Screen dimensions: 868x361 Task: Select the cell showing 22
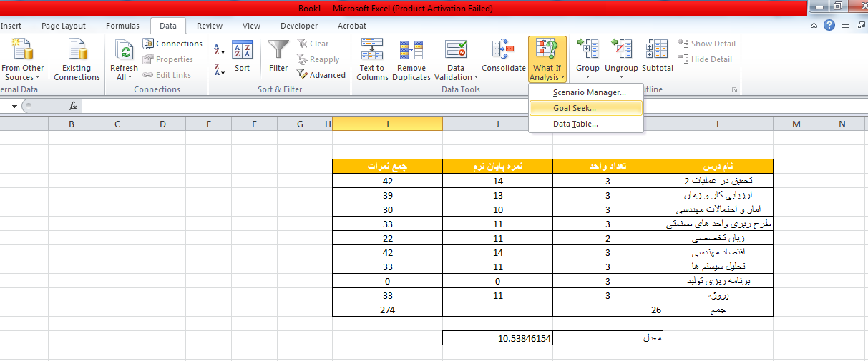tap(387, 237)
